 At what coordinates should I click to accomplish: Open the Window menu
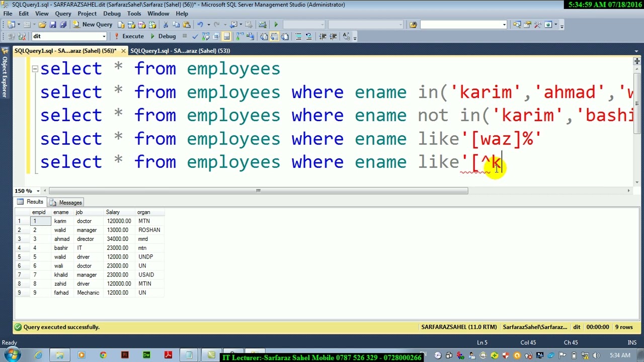158,14
